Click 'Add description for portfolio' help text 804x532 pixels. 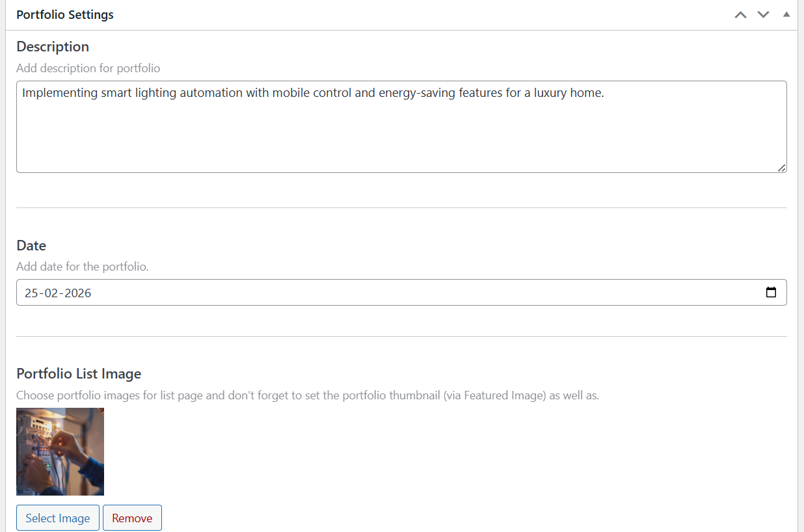click(x=88, y=68)
